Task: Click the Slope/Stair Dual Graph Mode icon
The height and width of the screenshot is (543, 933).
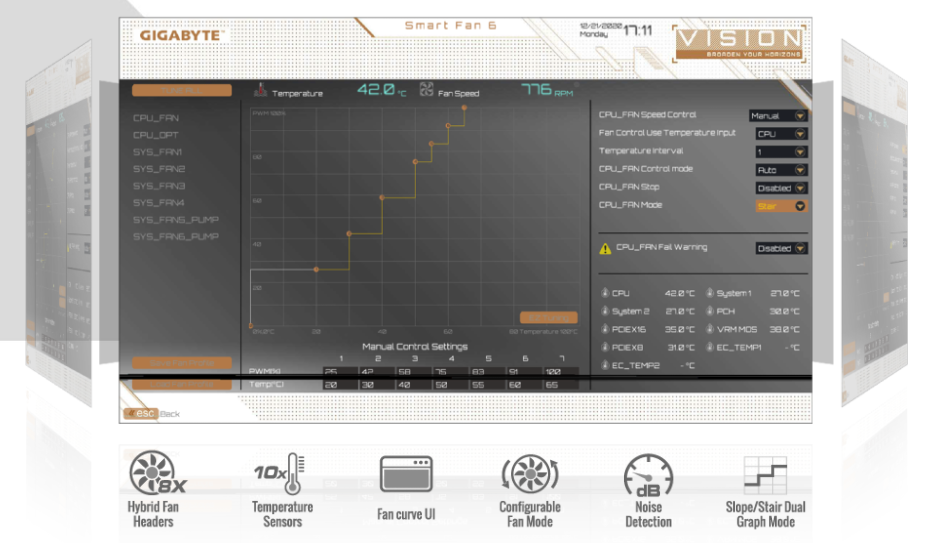Action: click(766, 475)
